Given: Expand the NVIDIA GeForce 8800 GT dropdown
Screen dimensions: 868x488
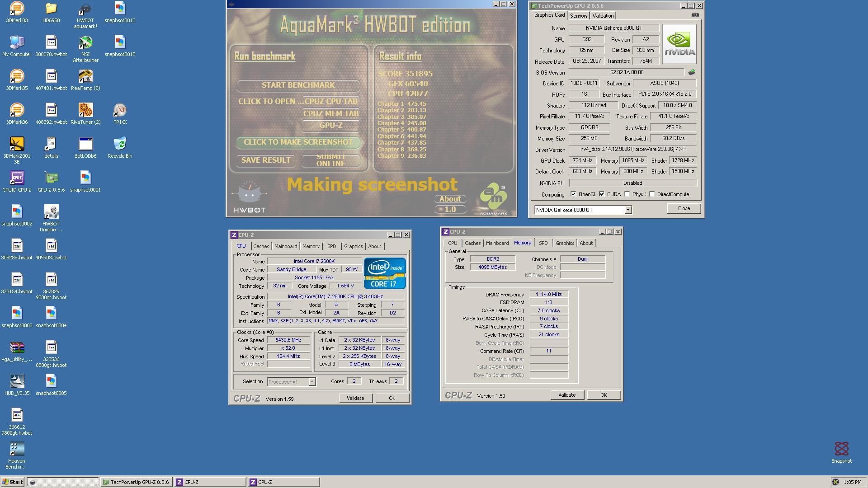Looking at the screenshot, I should point(627,210).
